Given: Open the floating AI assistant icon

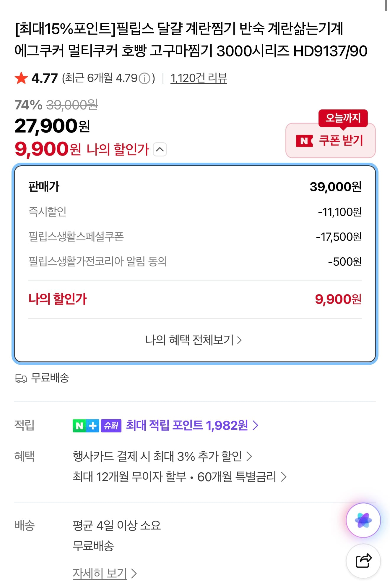Looking at the screenshot, I should click(363, 520).
